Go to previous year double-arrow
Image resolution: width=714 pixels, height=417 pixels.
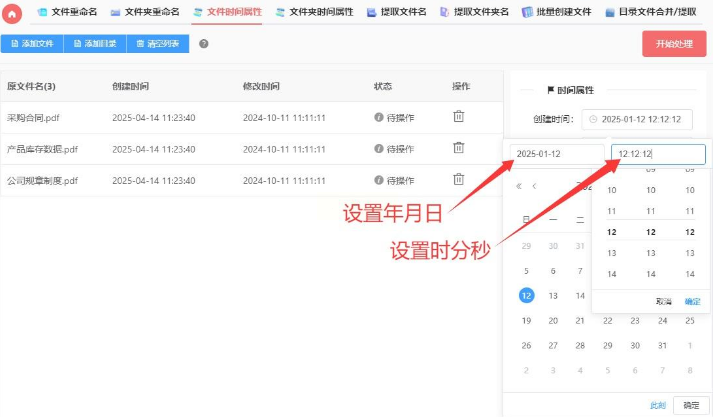(x=519, y=186)
